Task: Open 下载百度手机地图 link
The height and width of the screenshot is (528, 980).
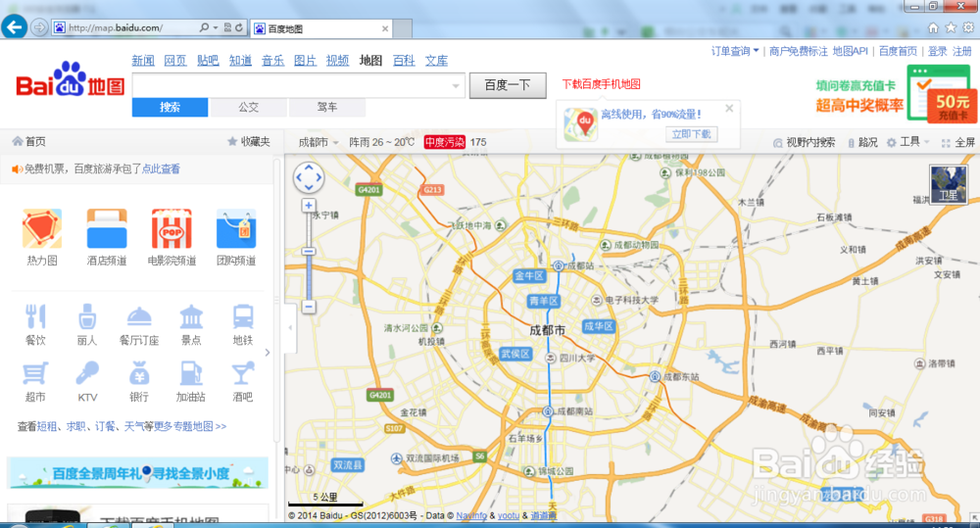Action: coord(602,83)
